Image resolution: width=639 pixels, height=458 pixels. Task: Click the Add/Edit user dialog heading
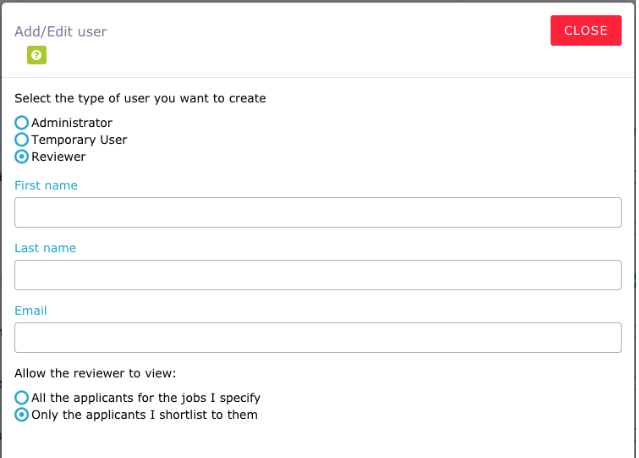click(61, 32)
